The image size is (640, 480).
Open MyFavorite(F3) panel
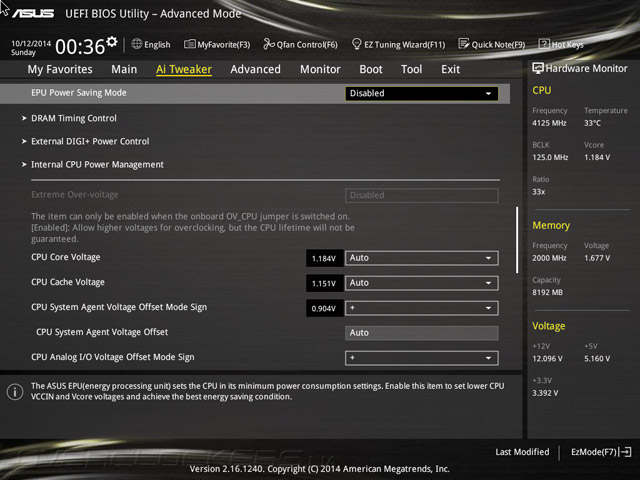(224, 44)
